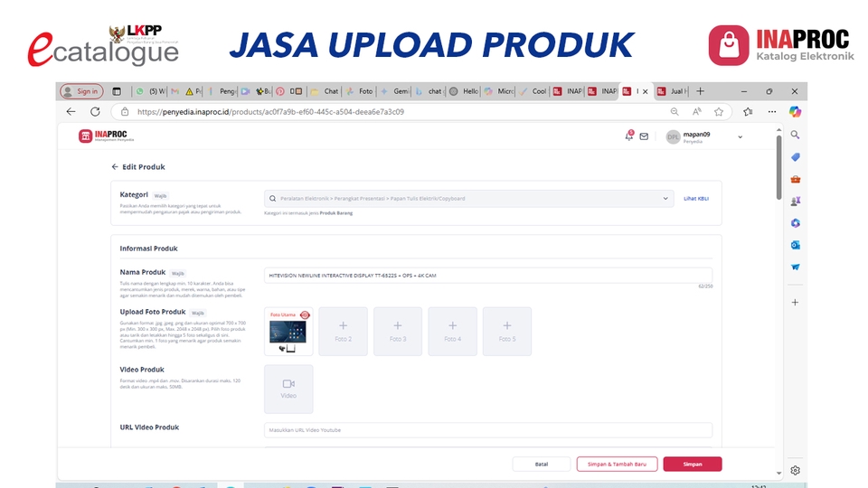Switch to the Chat folder tab
This screenshot has width=868, height=488.
[x=325, y=91]
